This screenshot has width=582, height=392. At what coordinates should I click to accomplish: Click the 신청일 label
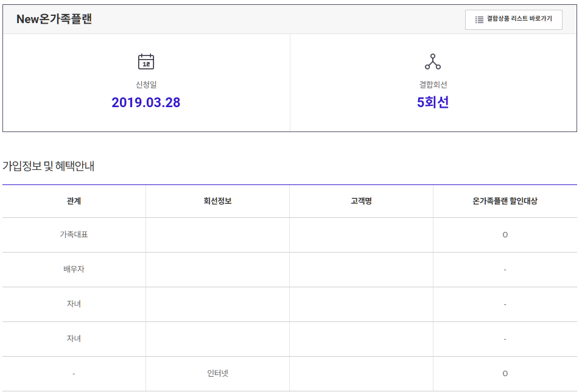146,85
